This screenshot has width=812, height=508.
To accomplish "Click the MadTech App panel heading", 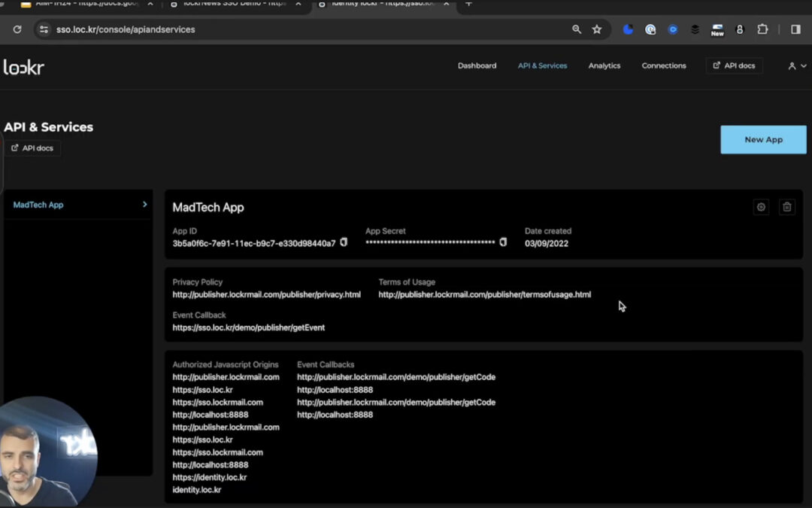I will pyautogui.click(x=208, y=208).
